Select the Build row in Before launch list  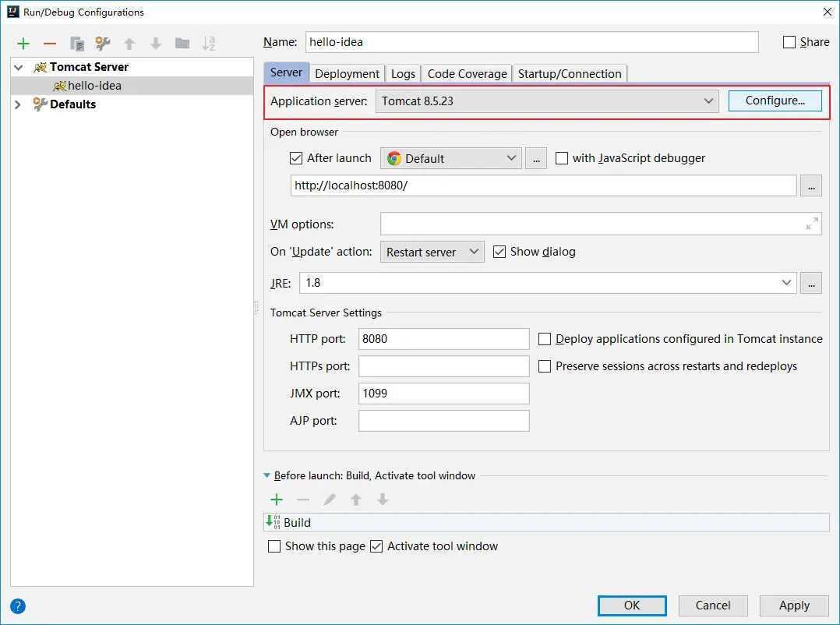pyautogui.click(x=546, y=522)
